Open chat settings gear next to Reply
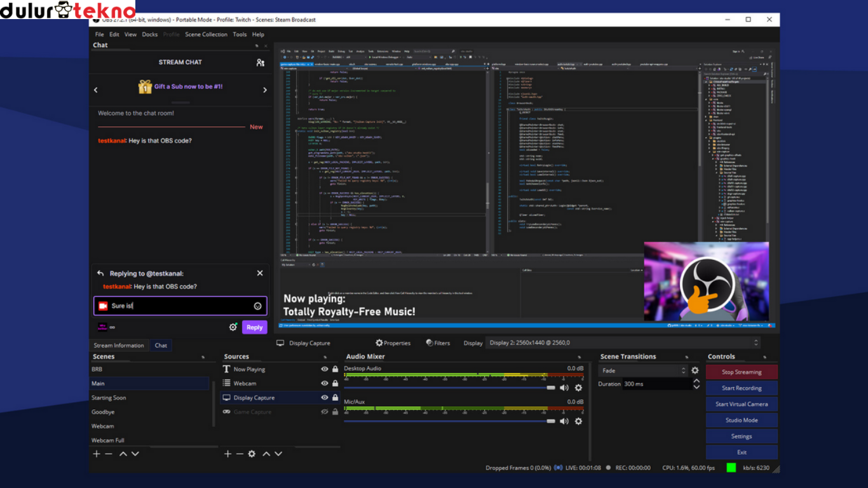Screen dimensions: 868x488 pyautogui.click(x=233, y=327)
